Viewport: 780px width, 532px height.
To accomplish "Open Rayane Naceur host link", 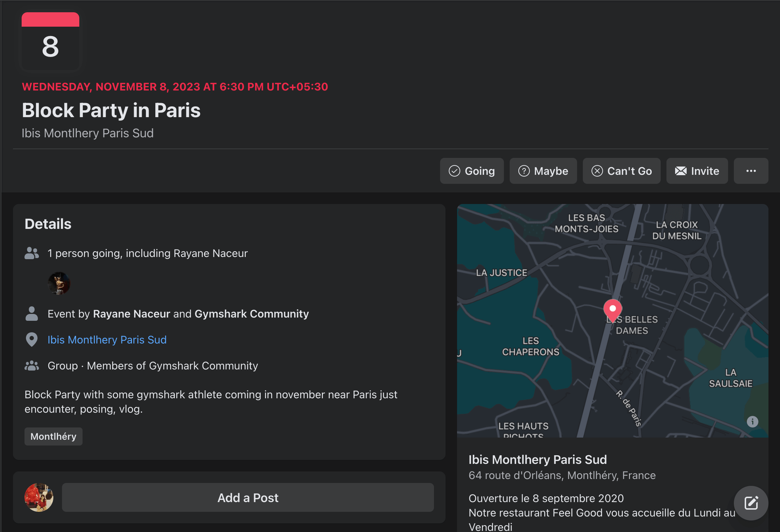I will tap(131, 314).
